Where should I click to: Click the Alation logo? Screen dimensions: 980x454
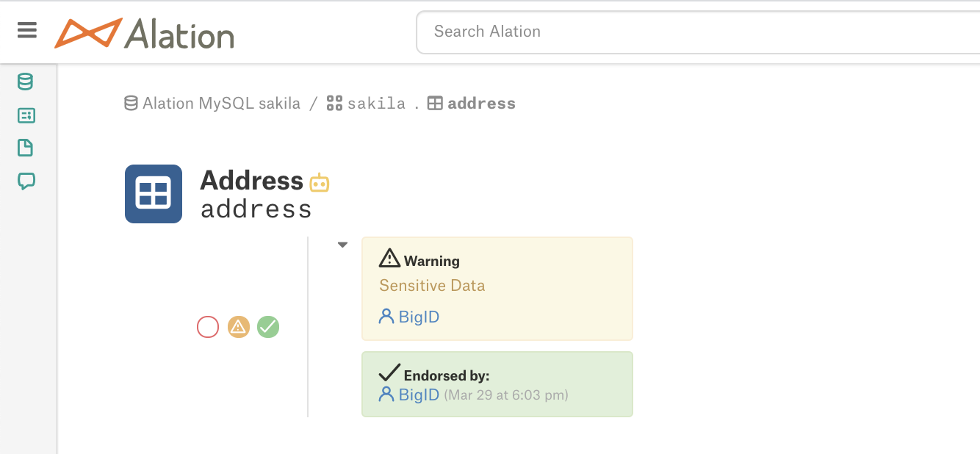point(145,33)
